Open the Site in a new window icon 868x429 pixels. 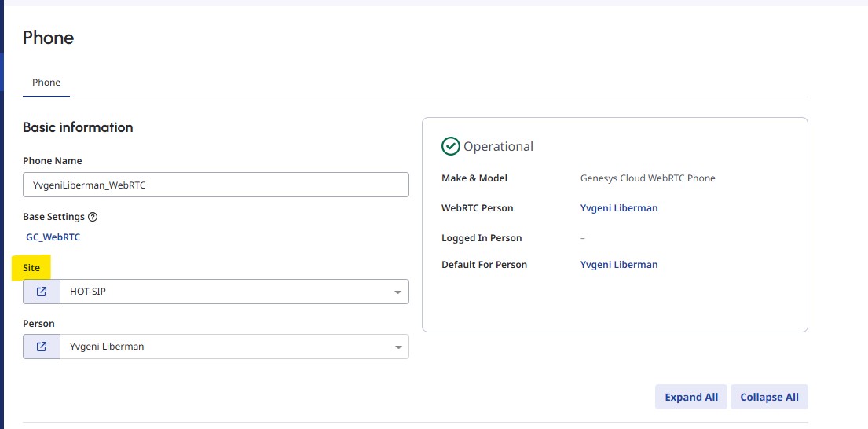tap(42, 291)
